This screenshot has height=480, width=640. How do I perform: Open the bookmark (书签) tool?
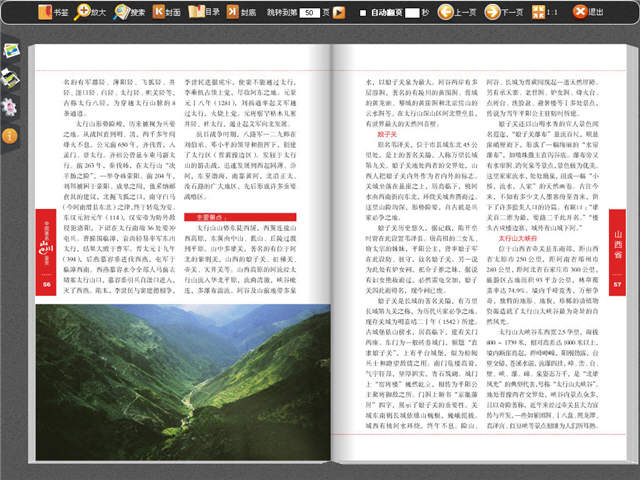[x=53, y=12]
